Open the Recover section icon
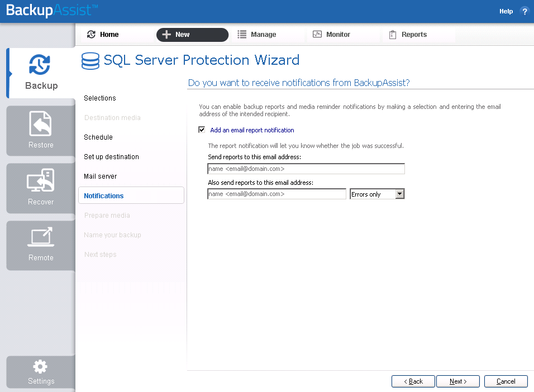The image size is (534, 392). [41, 180]
